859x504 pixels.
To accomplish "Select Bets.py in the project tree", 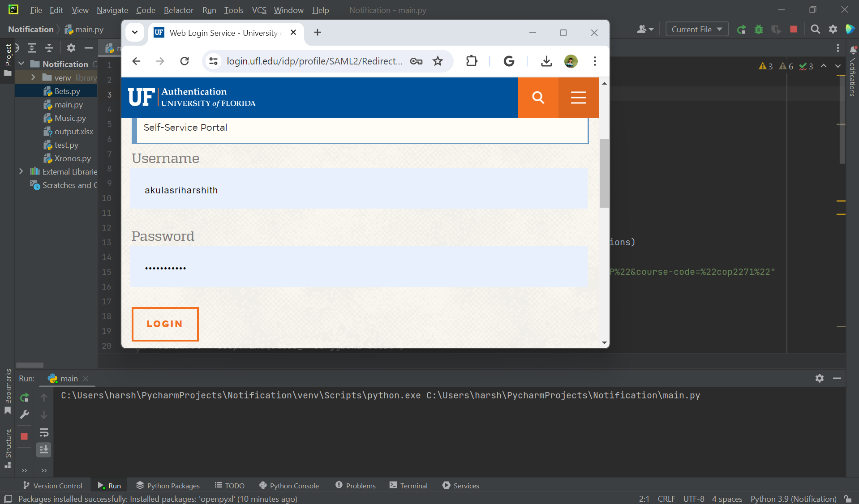I will pyautogui.click(x=67, y=91).
